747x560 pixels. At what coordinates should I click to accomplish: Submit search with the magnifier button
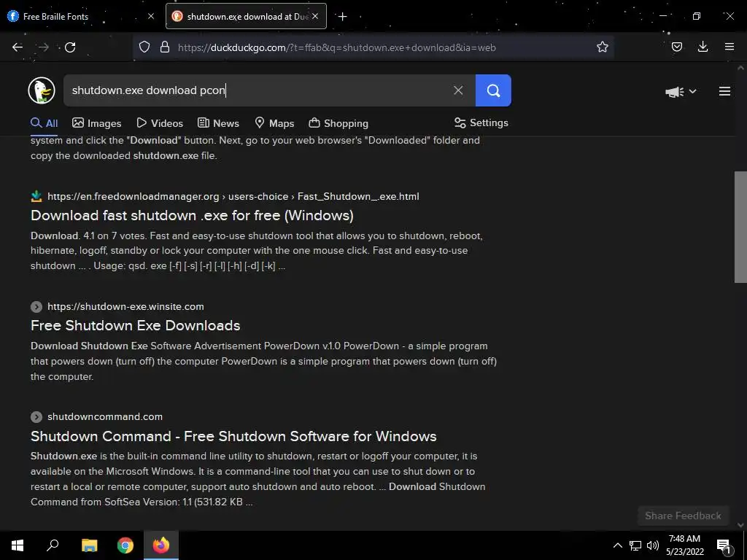493,90
